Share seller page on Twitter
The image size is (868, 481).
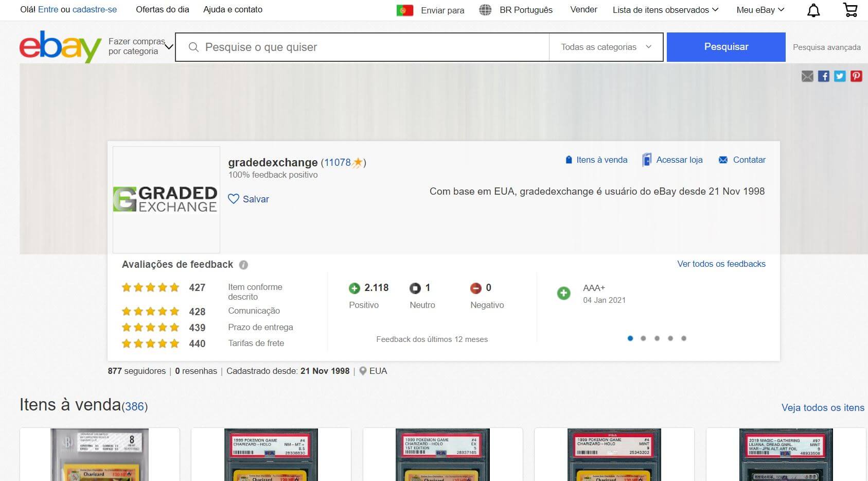(x=840, y=76)
